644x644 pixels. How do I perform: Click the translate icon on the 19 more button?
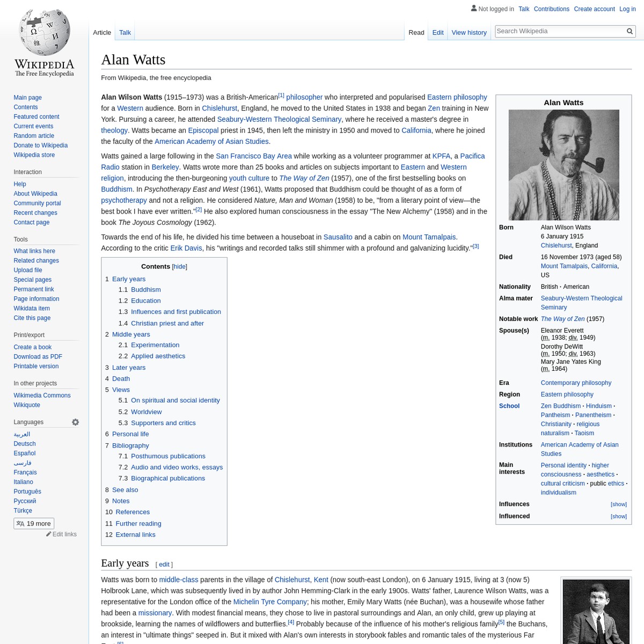[x=20, y=523]
